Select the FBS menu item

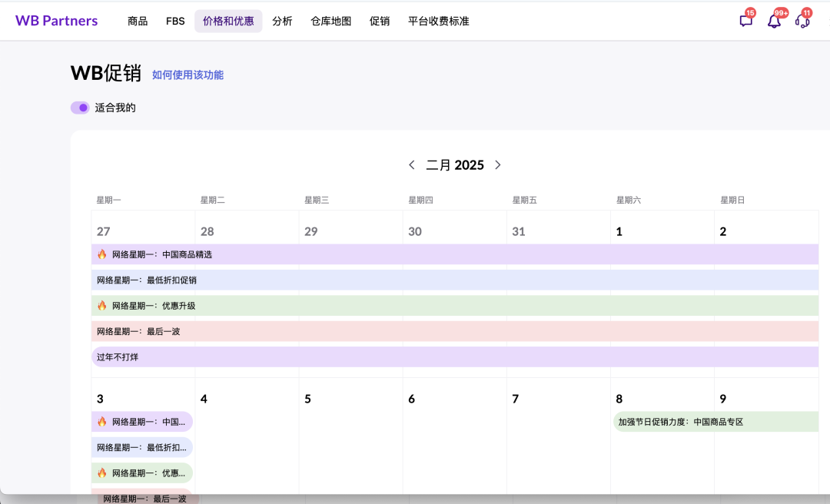[x=175, y=22]
